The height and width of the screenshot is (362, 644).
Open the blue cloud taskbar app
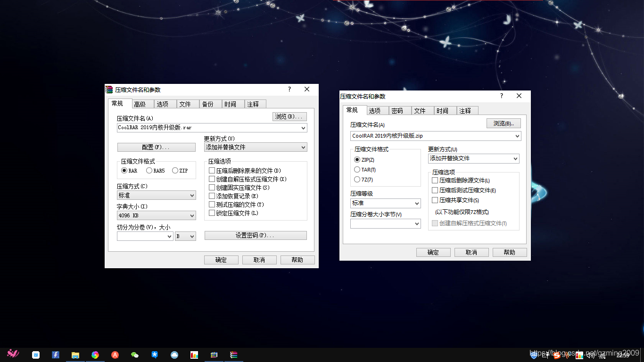(x=174, y=355)
